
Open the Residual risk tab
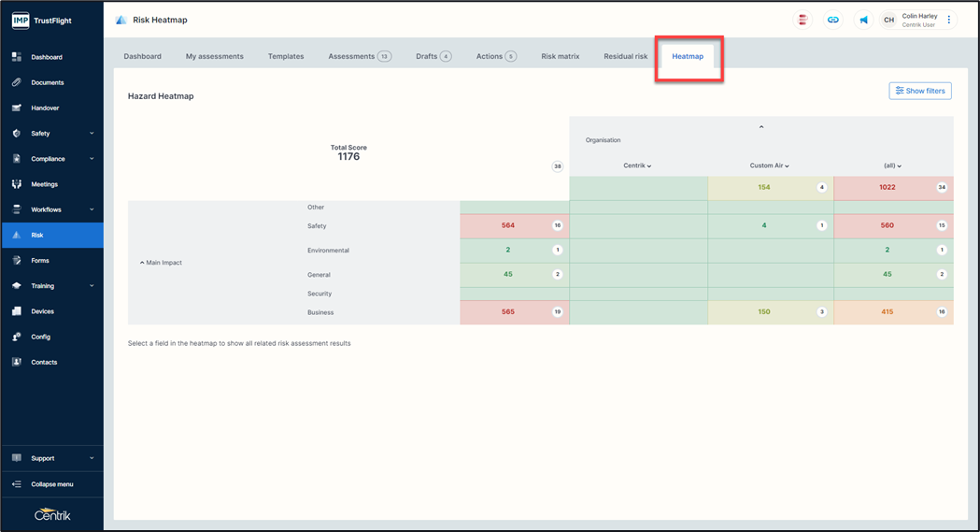click(625, 56)
